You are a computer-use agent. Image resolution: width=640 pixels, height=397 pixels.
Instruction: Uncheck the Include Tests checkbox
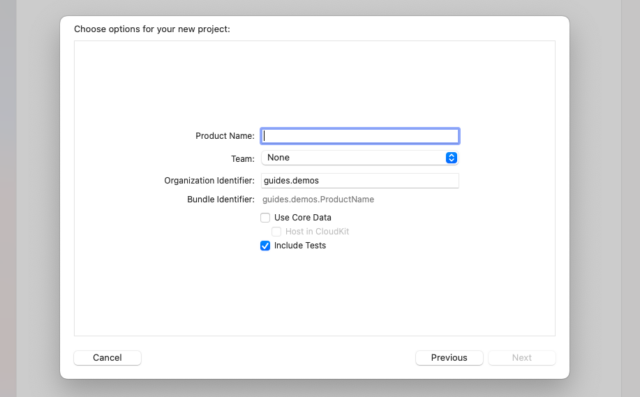(x=265, y=246)
